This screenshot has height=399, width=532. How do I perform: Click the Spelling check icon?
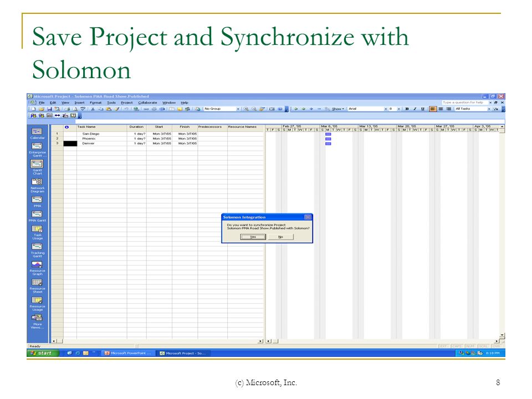pyautogui.click(x=83, y=109)
